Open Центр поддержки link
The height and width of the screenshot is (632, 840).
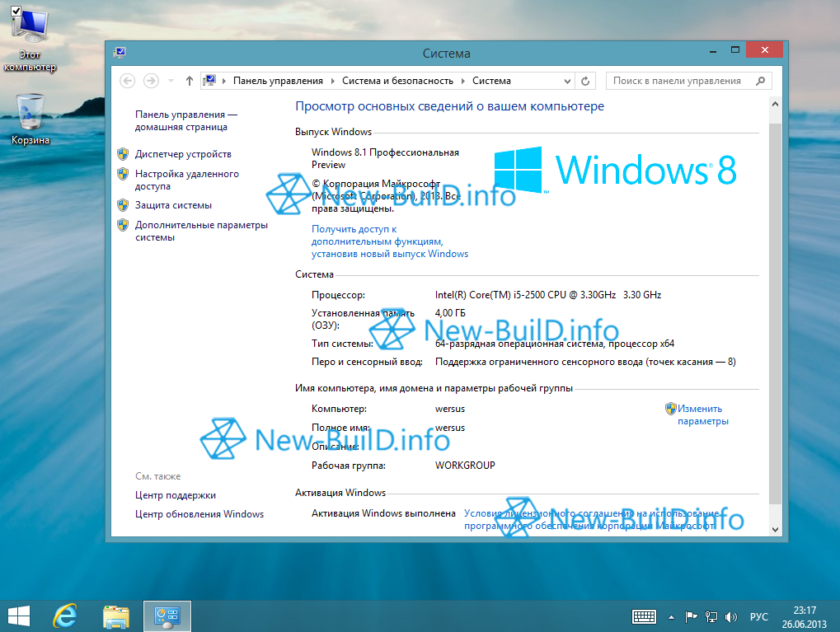tap(176, 495)
